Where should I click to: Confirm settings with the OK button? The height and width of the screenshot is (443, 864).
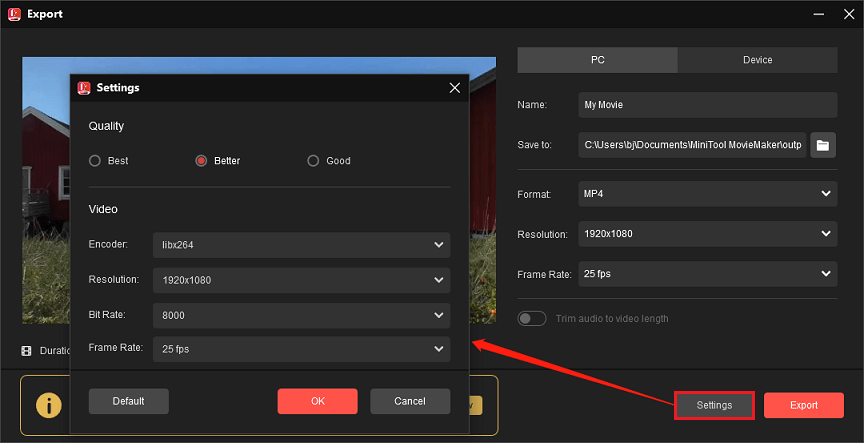[x=317, y=401]
